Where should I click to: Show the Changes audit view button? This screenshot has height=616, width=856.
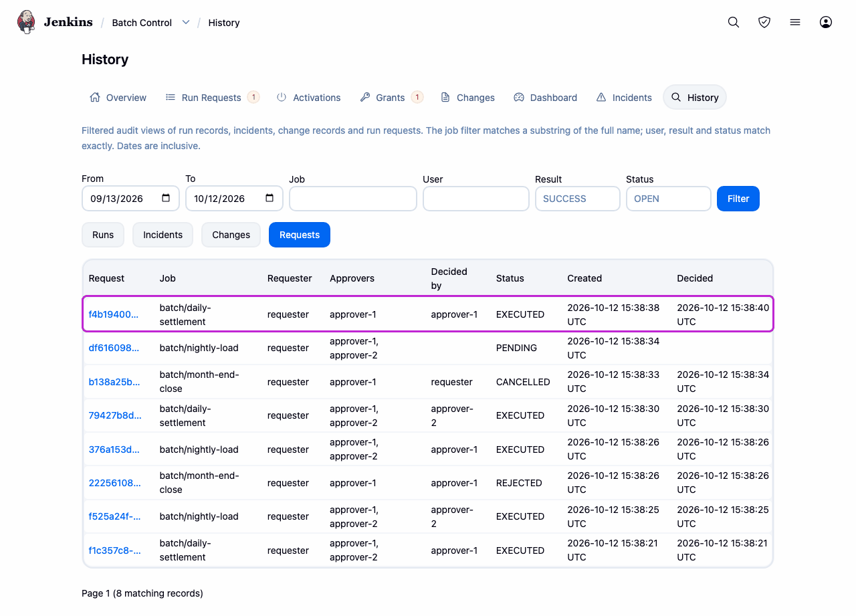click(x=231, y=235)
